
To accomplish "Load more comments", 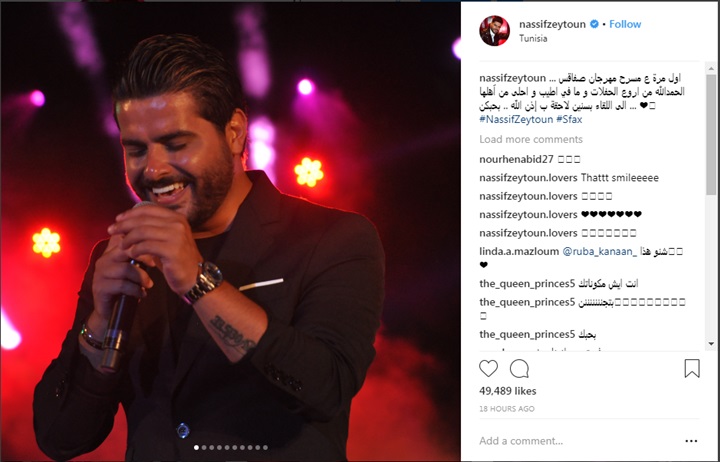I will pyautogui.click(x=531, y=139).
